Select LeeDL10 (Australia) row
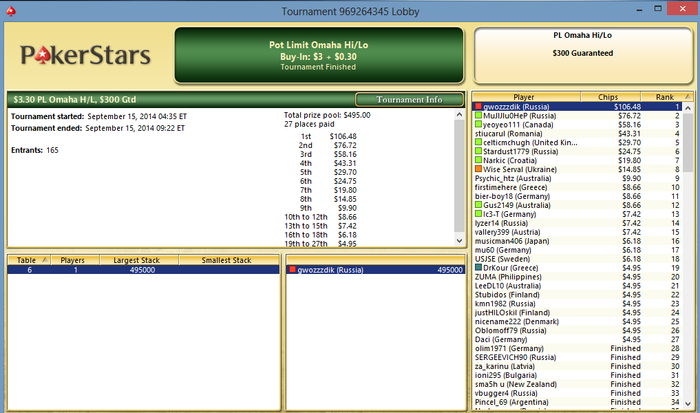The width and height of the screenshot is (700, 413). click(577, 285)
